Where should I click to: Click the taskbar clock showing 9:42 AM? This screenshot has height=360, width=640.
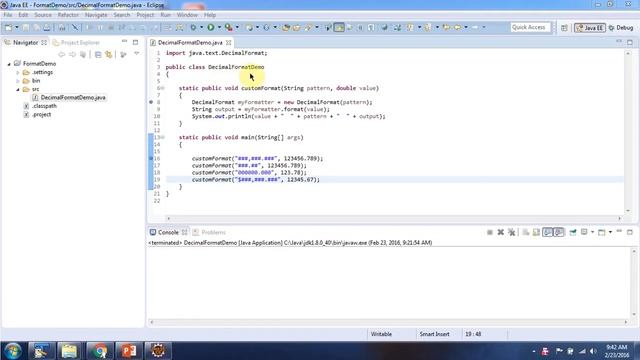[x=616, y=351]
